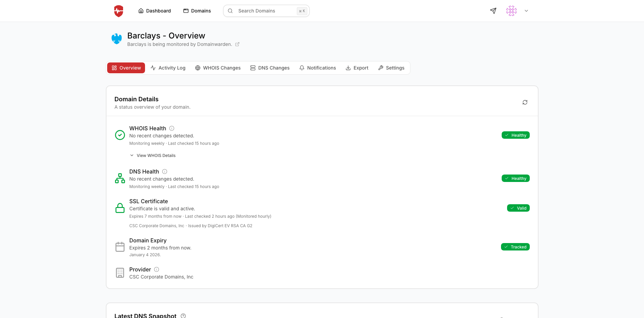Expand View WHOIS Details

pyautogui.click(x=153, y=156)
